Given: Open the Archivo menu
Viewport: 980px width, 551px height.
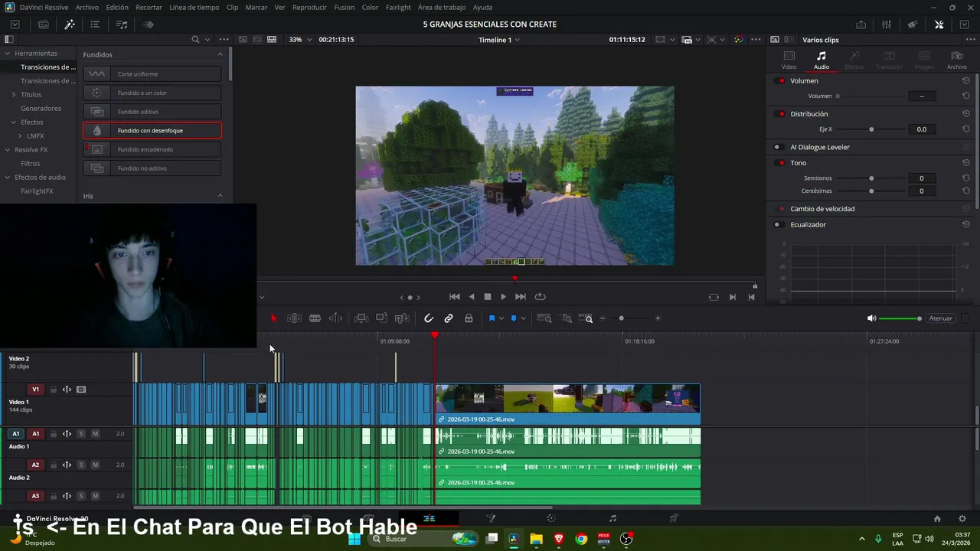Looking at the screenshot, I should click(x=87, y=7).
